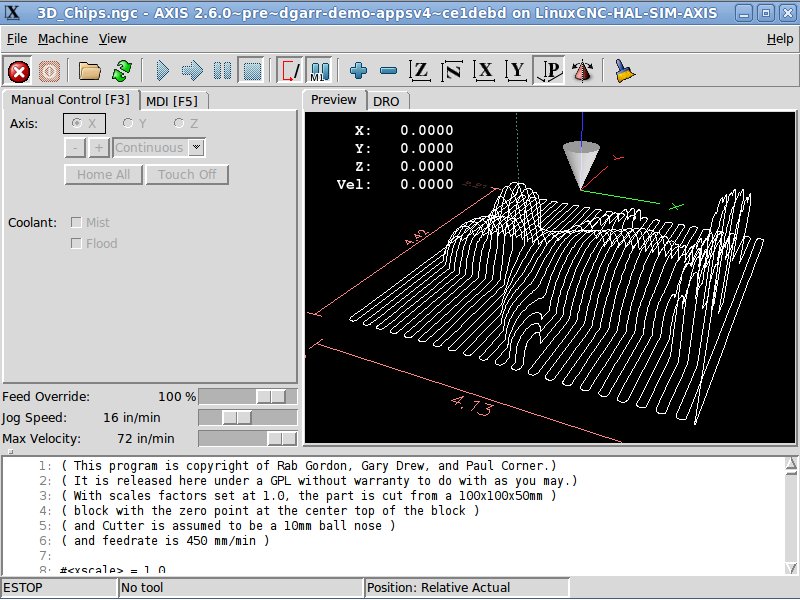Open a G-code file with folder icon
Viewport: 800px width, 600px height.
tap(90, 71)
